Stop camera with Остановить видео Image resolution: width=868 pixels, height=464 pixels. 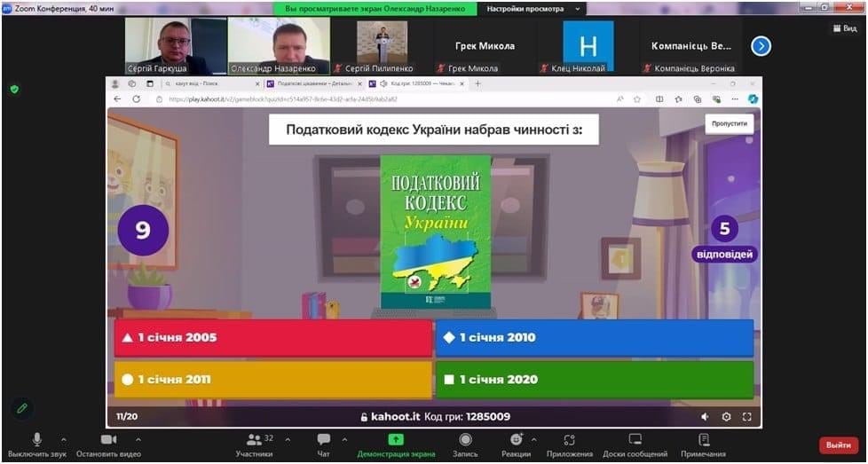[108, 440]
